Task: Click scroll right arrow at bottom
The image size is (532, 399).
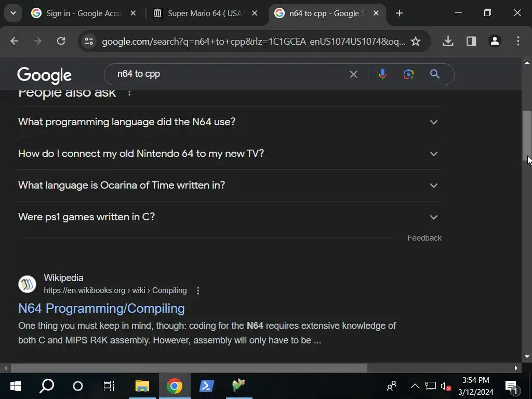Action: click(516, 368)
